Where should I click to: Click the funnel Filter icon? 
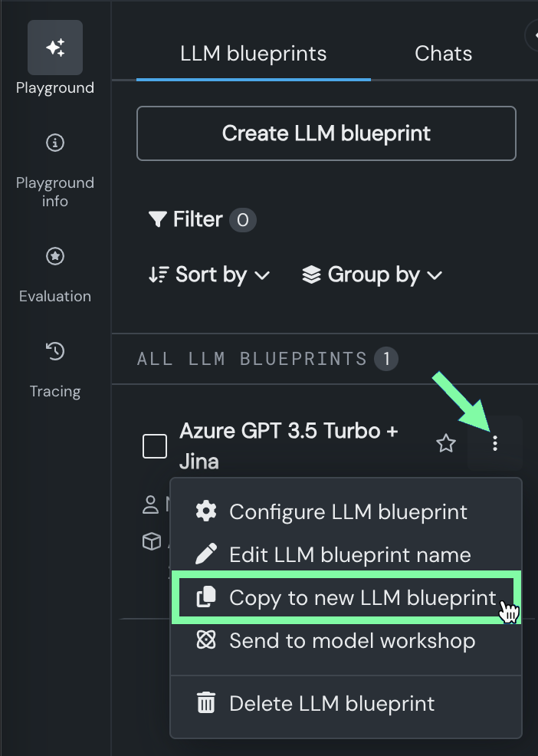click(158, 220)
